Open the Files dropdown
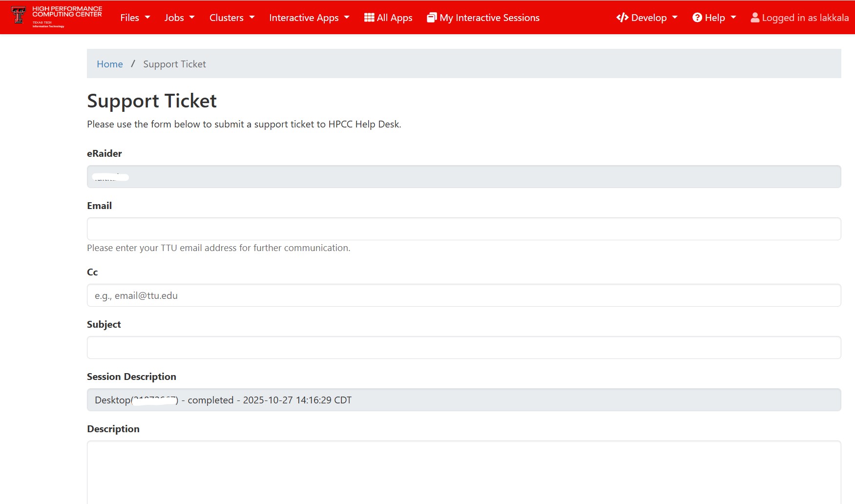Screen dimensions: 855x504 135,18
